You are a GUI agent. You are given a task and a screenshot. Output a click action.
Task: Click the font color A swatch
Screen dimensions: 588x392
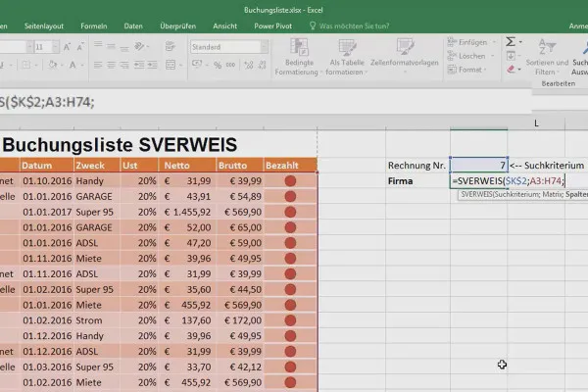(x=73, y=65)
